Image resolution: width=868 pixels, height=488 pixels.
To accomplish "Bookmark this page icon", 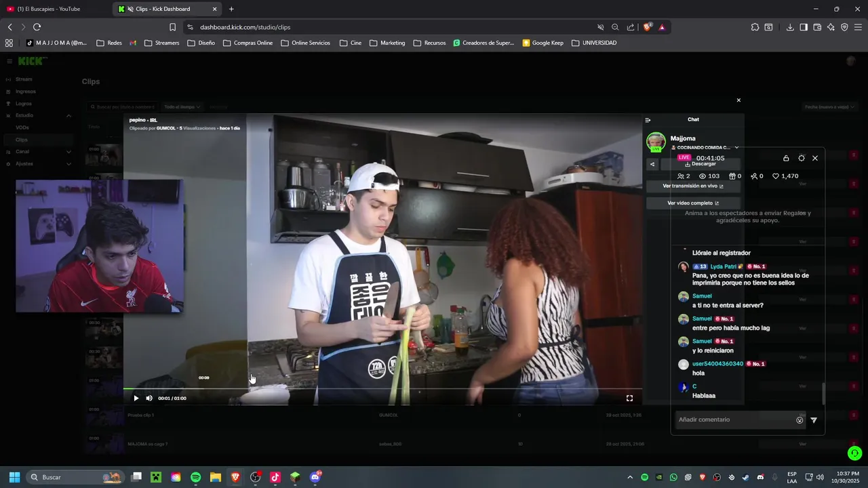I will pyautogui.click(x=172, y=27).
